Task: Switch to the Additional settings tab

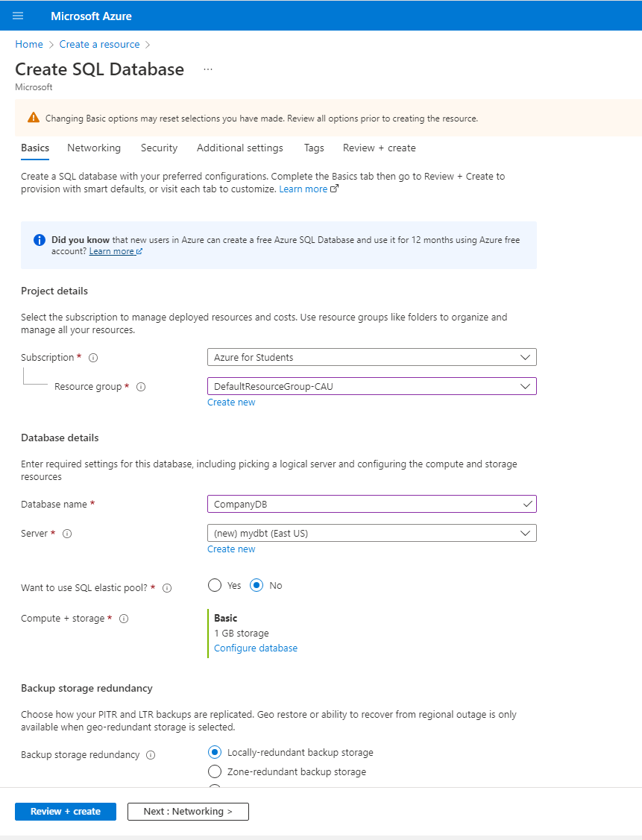Action: coord(239,148)
